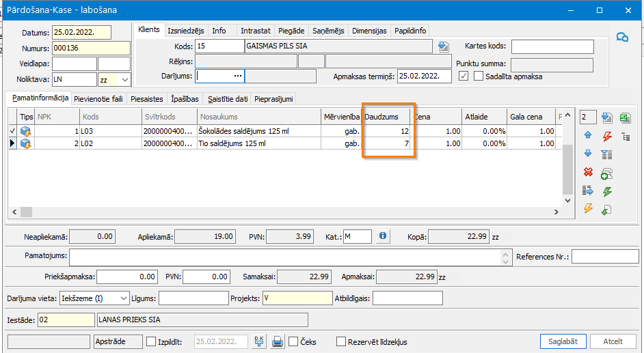Click the document with green return arrow icon
Screen dimensions: 644x353
coord(606,210)
